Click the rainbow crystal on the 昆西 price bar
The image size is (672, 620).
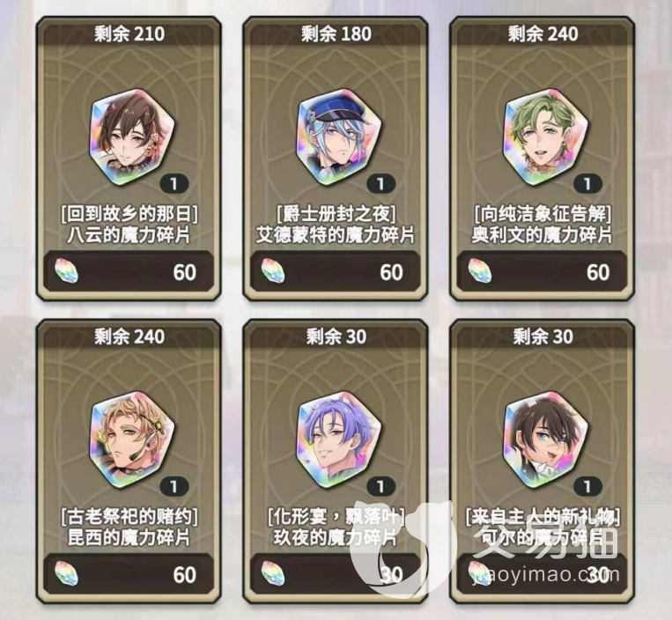67,573
